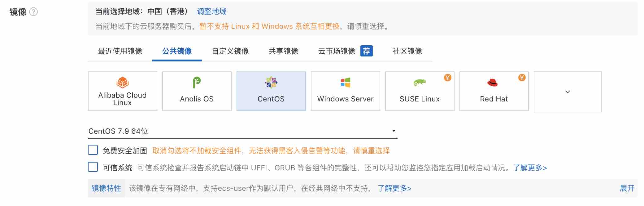The width and height of the screenshot is (644, 206).
Task: Expand more OS images via chevron tile
Action: pos(568,92)
